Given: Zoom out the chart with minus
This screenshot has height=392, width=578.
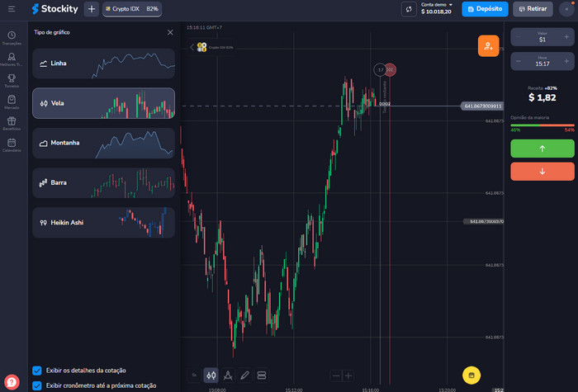Looking at the screenshot, I should click(336, 375).
